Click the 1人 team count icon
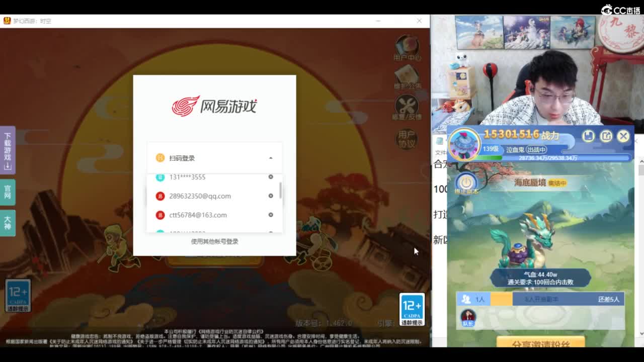 (x=466, y=299)
